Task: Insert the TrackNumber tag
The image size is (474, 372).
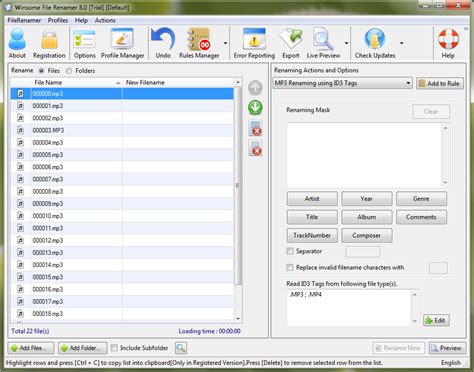Action: tap(312, 235)
